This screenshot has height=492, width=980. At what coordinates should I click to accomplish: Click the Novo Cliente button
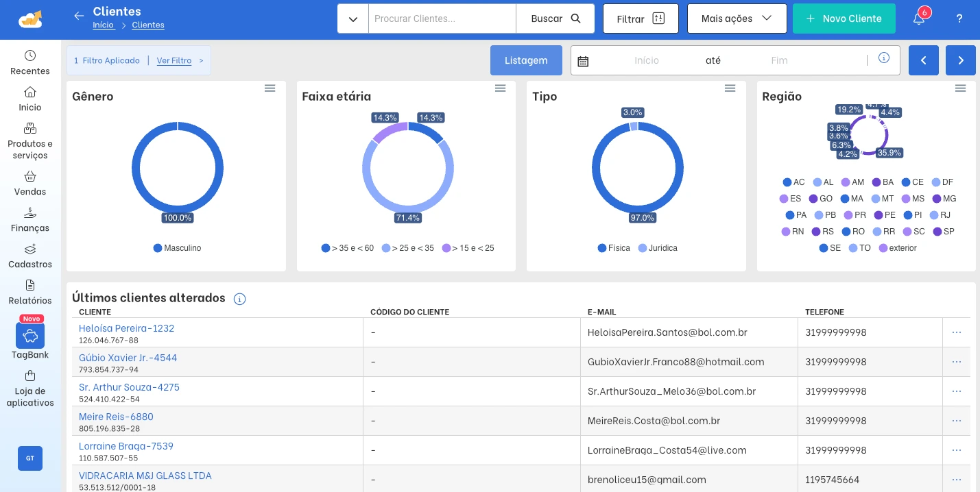(844, 19)
